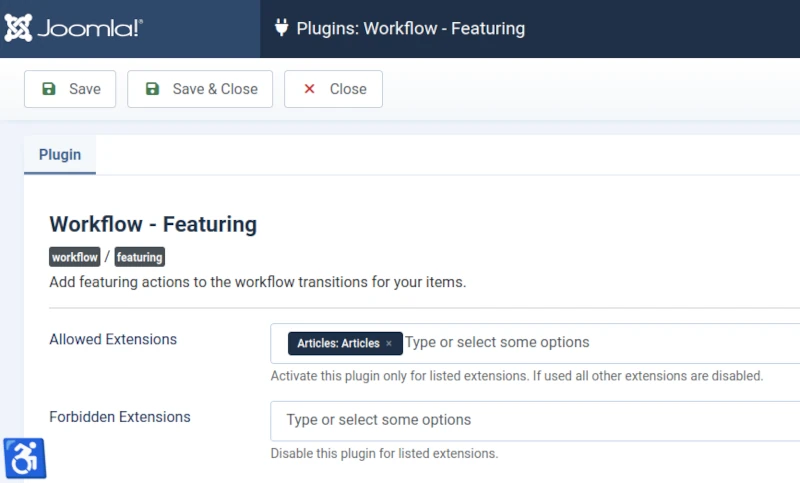Click the 'Add featuring actions' description text
The width and height of the screenshot is (800, 483).
coord(258,282)
